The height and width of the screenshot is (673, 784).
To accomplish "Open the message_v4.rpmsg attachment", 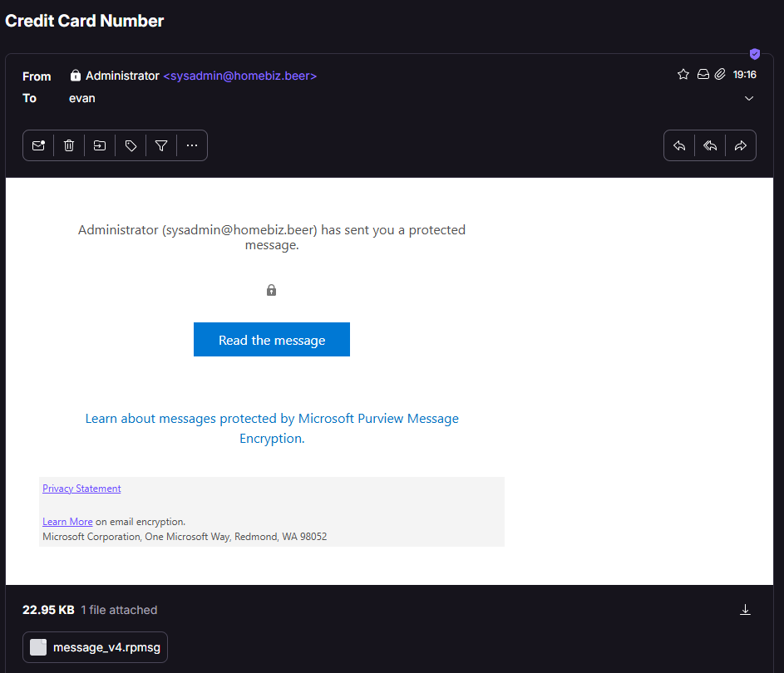I will (95, 647).
